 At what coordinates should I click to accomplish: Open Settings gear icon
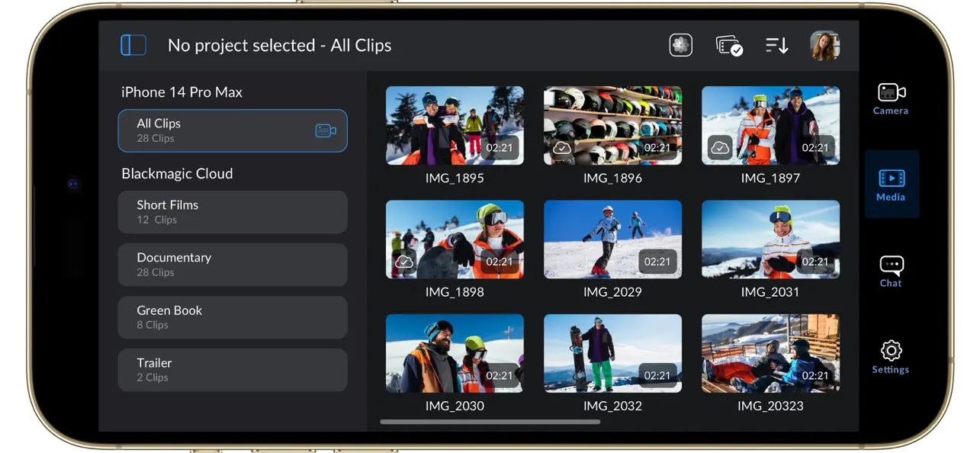pyautogui.click(x=891, y=358)
